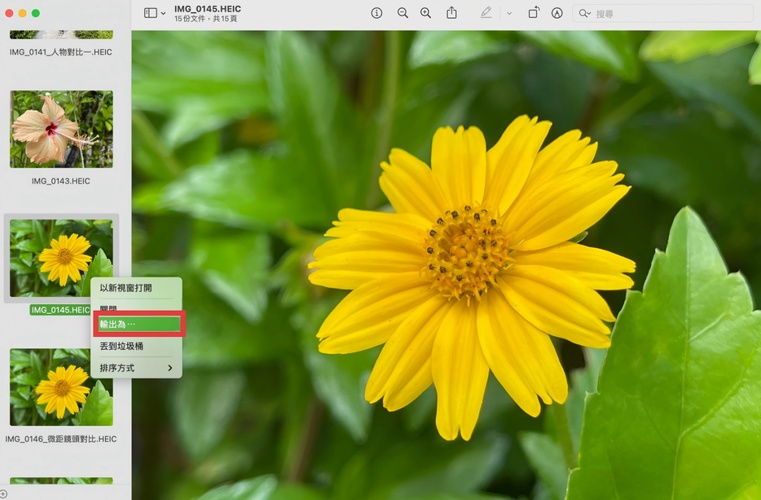The height and width of the screenshot is (500, 761).
Task: Select '輸出為…' in the context menu
Action: click(136, 324)
